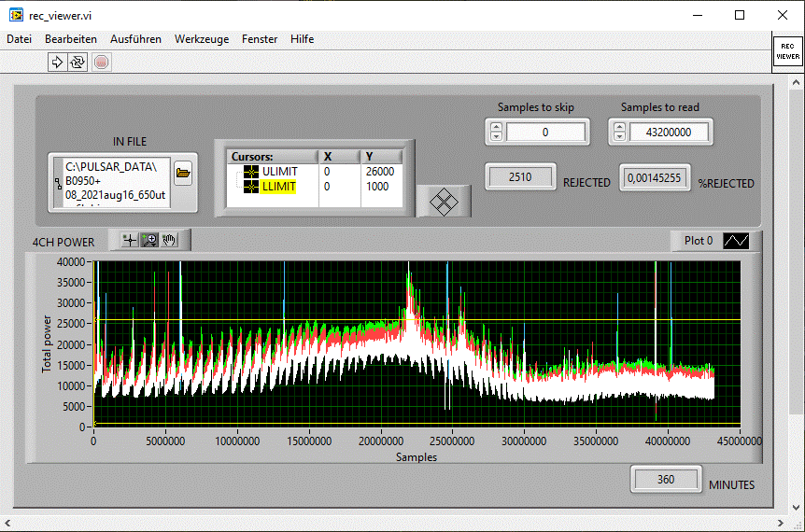Click the %REJECTED indicator value

pyautogui.click(x=654, y=178)
